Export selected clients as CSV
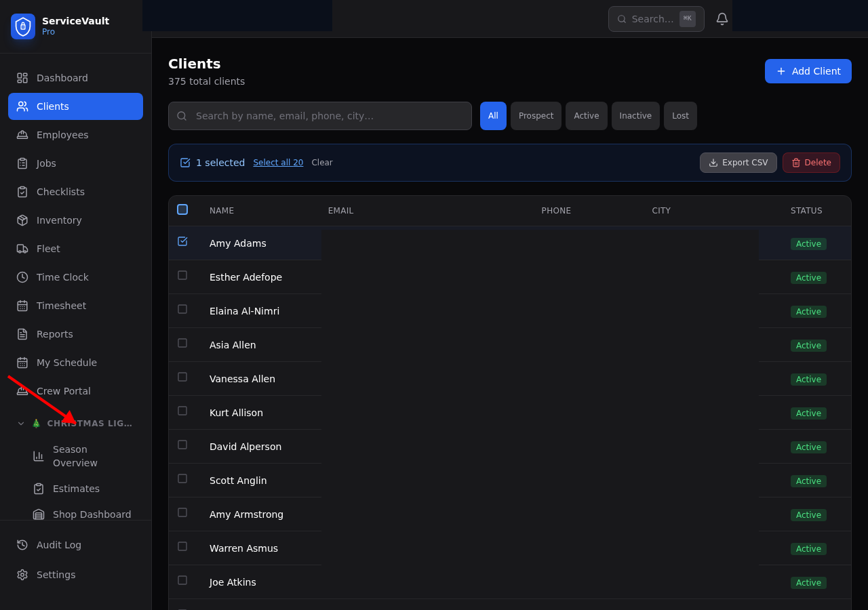 pyautogui.click(x=738, y=163)
